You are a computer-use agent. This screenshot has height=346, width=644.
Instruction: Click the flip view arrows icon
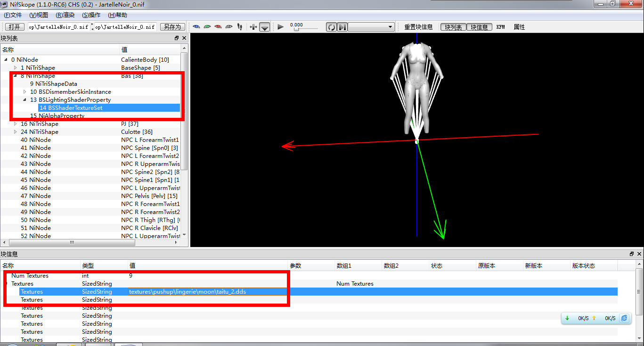tap(253, 27)
